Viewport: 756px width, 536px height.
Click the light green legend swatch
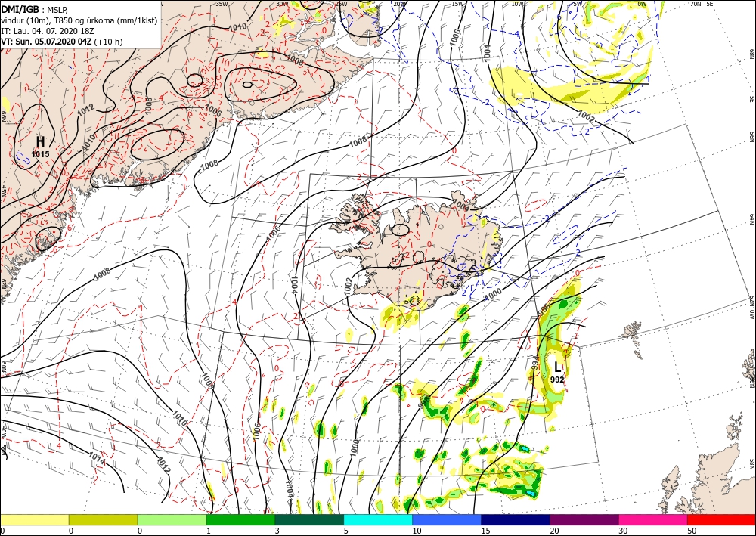tap(172, 519)
